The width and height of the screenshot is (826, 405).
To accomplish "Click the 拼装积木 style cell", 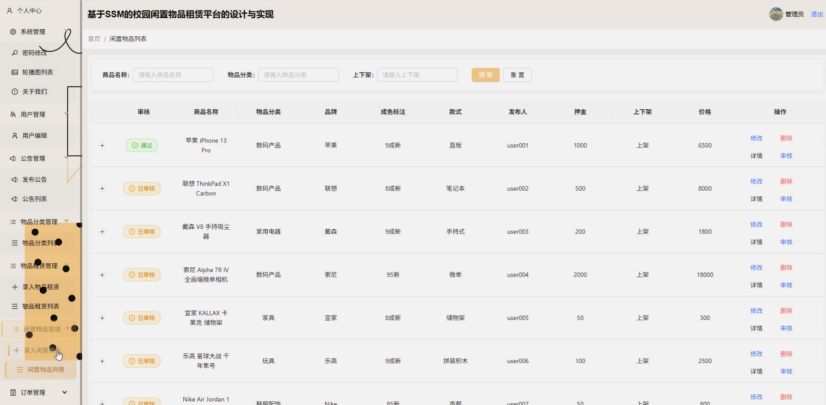I will point(456,361).
